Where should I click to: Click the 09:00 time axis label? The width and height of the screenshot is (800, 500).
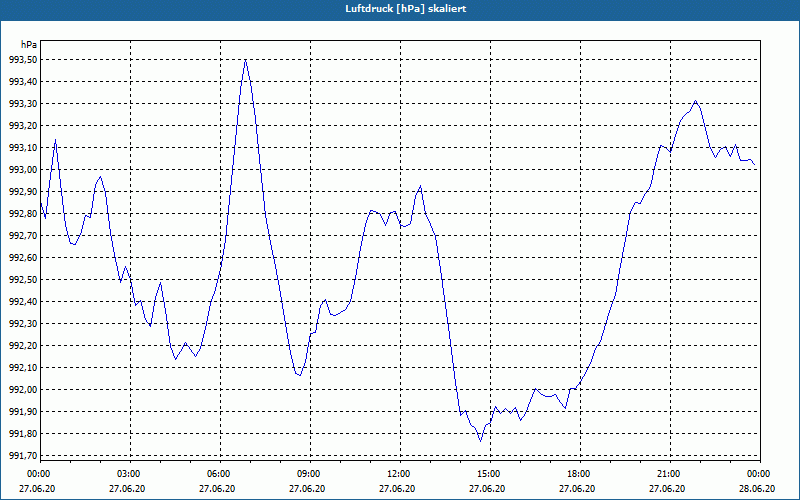(310, 474)
